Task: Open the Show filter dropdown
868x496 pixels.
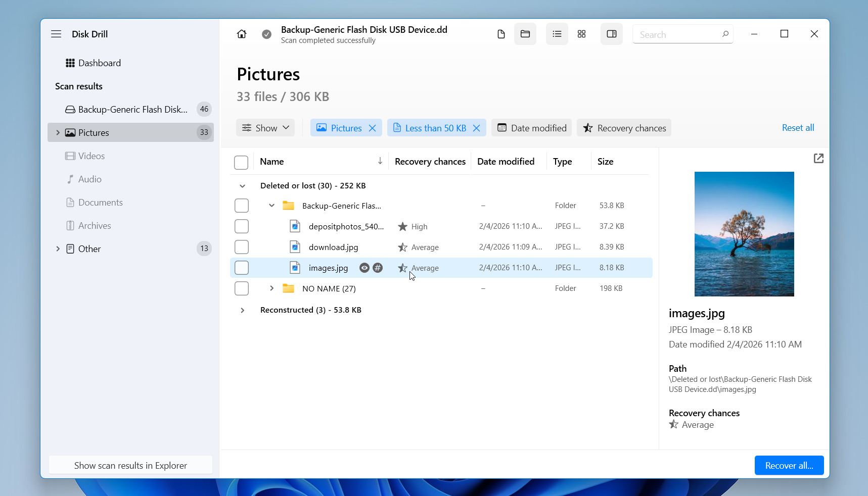Action: 265,128
